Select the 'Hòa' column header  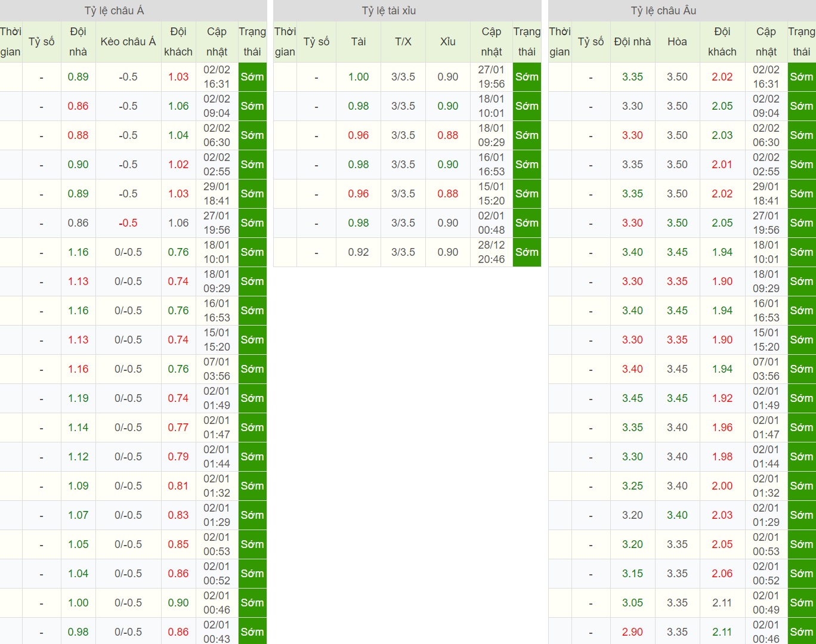pyautogui.click(x=677, y=42)
